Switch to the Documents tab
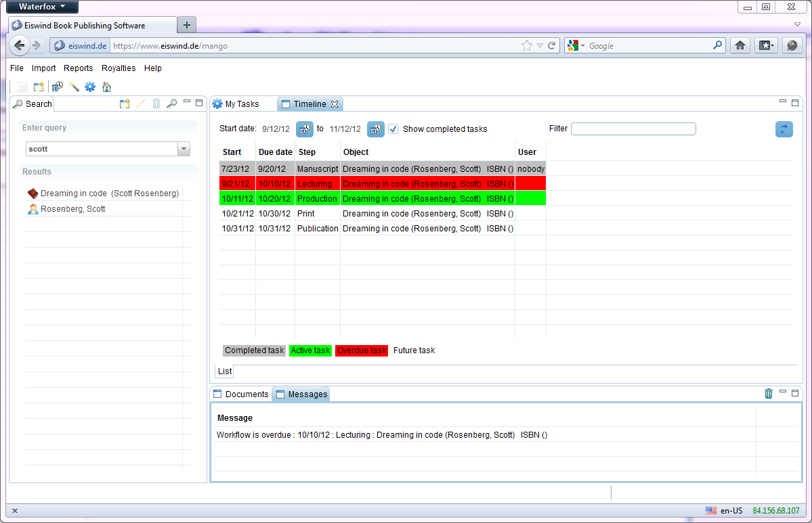 (241, 394)
